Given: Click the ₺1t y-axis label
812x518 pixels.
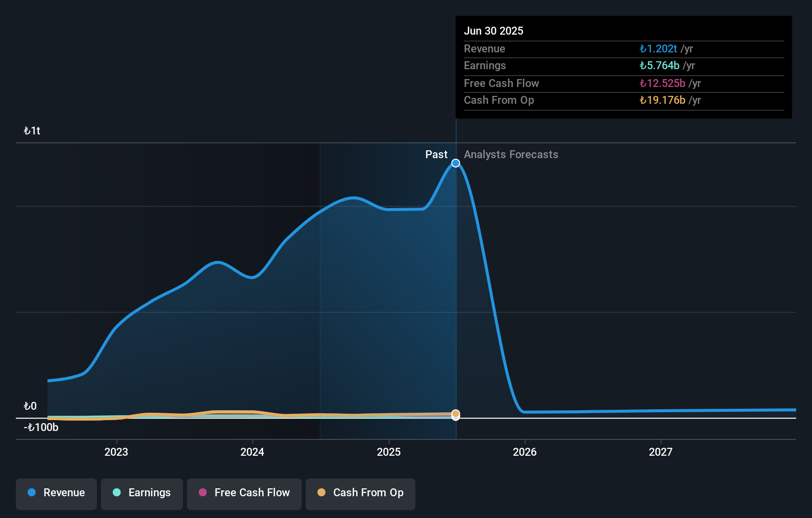Looking at the screenshot, I should pyautogui.click(x=32, y=130).
